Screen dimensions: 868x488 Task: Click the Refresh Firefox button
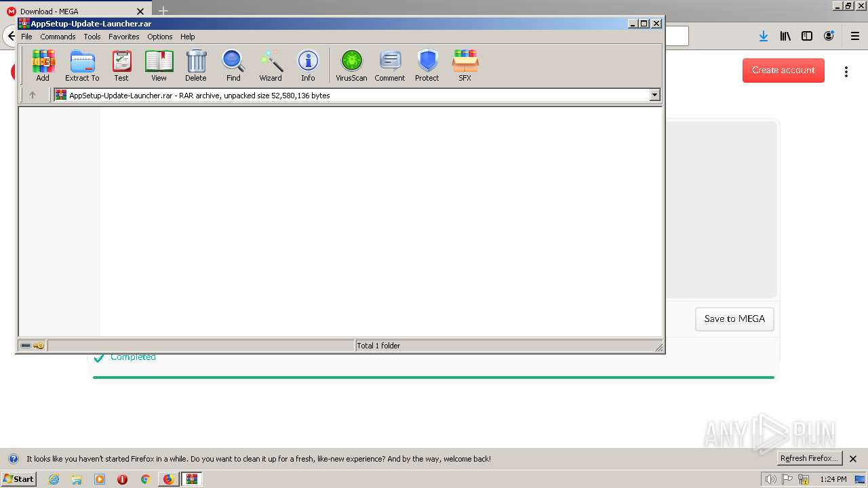point(810,459)
